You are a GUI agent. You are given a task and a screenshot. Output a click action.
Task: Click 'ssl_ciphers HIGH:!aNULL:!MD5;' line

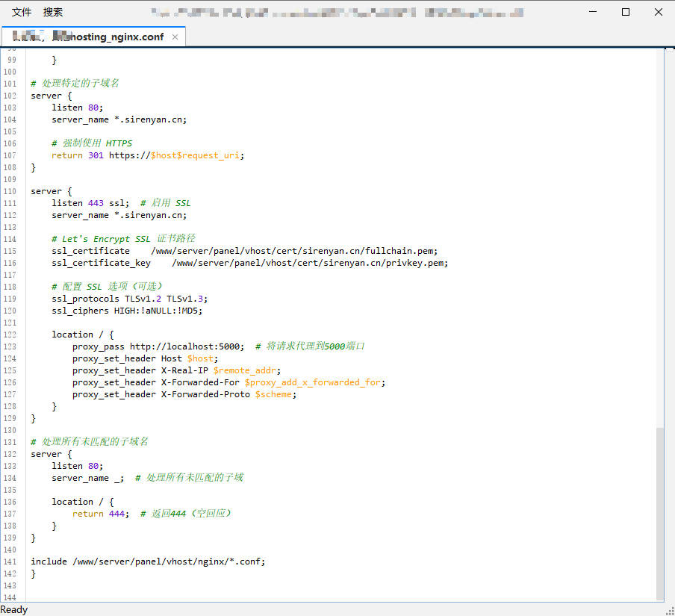tap(127, 311)
